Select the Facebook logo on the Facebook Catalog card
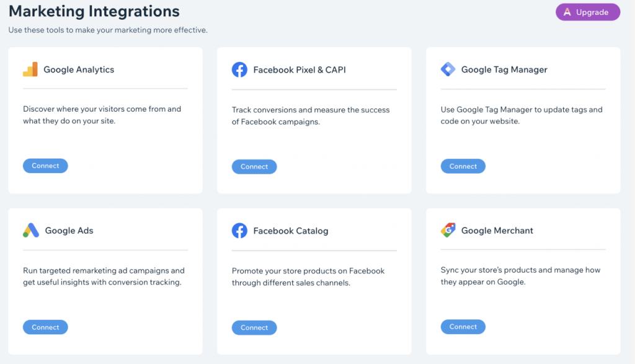Screen dimensions: 635x364 click(x=240, y=230)
